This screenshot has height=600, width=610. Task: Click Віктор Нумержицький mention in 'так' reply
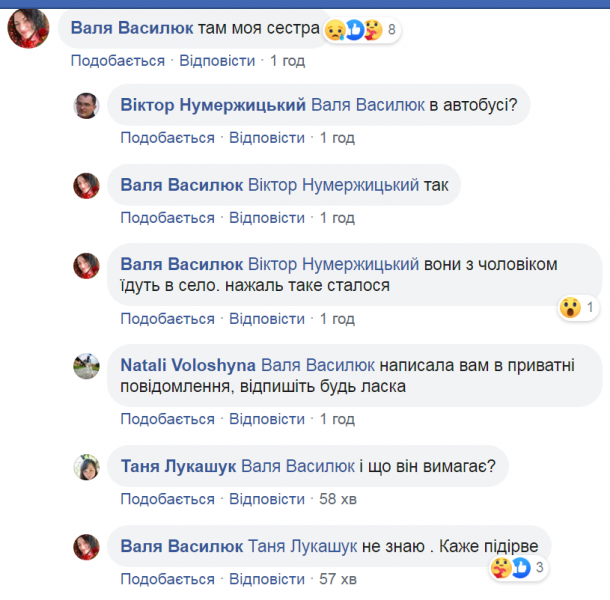coord(333,184)
